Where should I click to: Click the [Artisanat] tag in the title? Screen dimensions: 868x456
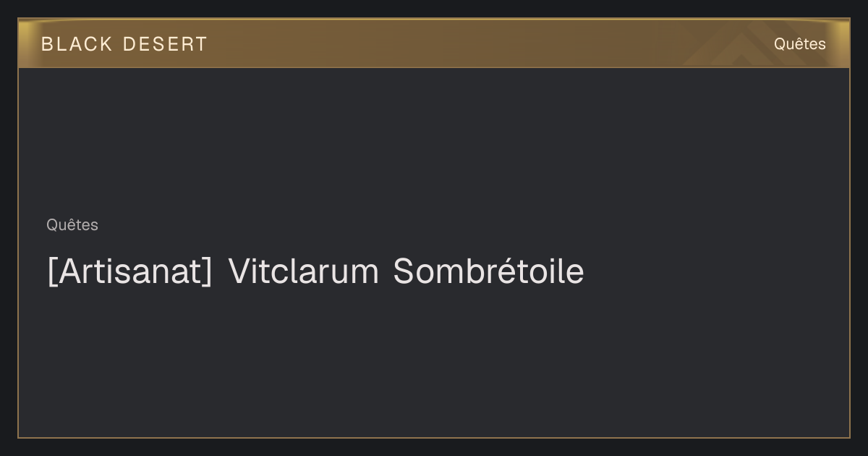(x=129, y=271)
